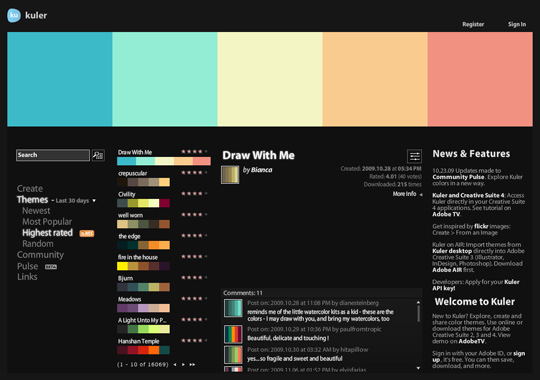Click the search submit icon beside Search field
This screenshot has width=540, height=380.
98,155
